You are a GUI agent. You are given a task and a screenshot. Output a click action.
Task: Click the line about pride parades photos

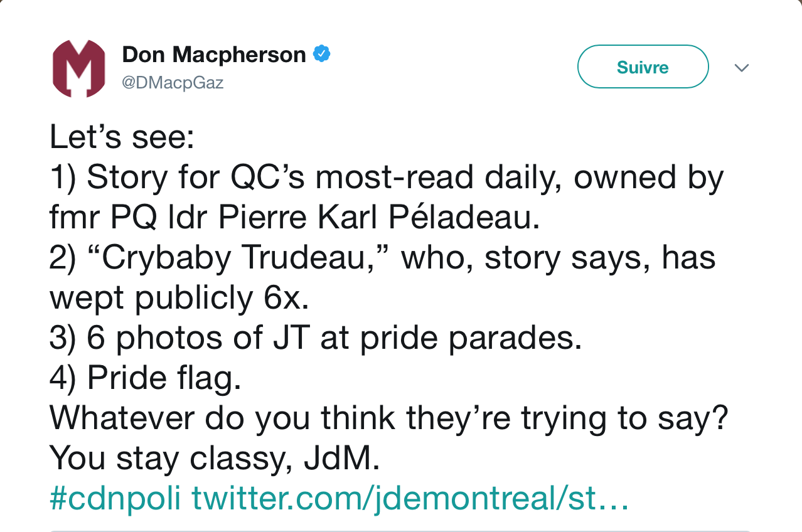[x=316, y=339]
